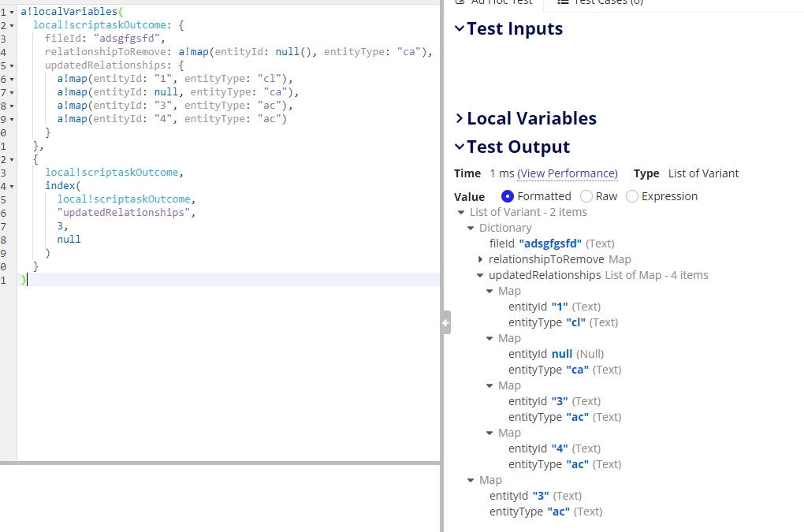Fold arrow beside a!map entityId "3" line

(12, 106)
